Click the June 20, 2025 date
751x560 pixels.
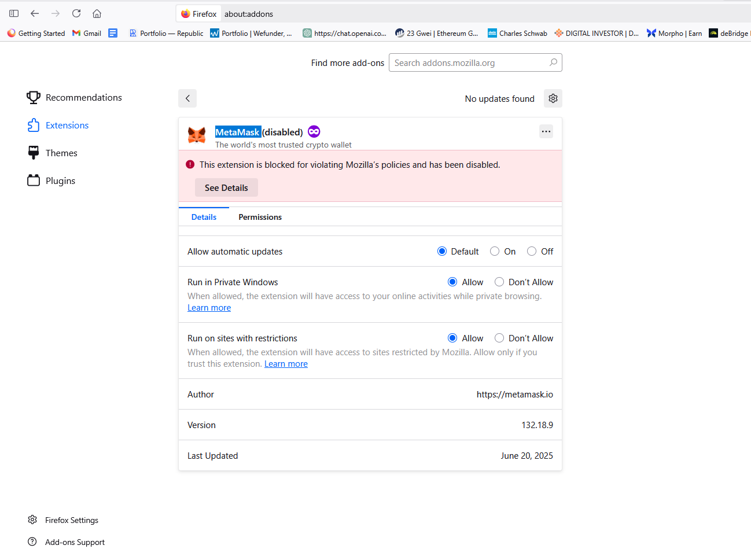[x=527, y=455]
